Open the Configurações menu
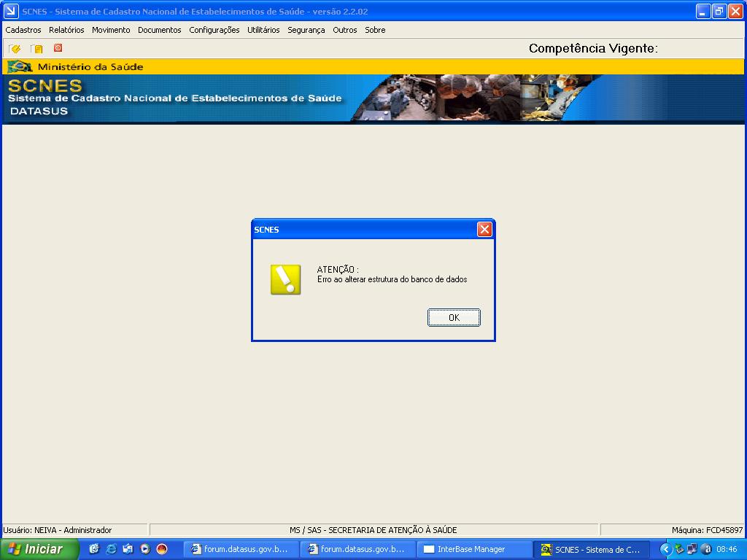This screenshot has height=560, width=747. [x=214, y=29]
